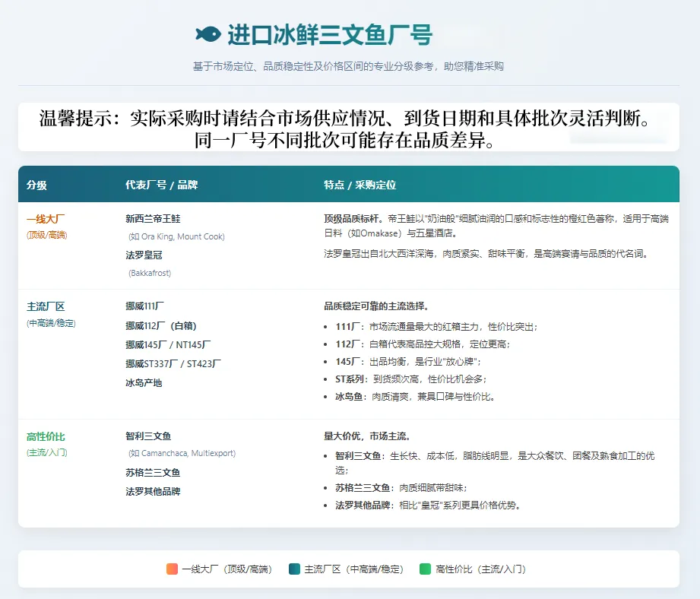Click 挪威ST337厂 / ST423厂 entry
Screen dimensions: 700x599
click(173, 364)
